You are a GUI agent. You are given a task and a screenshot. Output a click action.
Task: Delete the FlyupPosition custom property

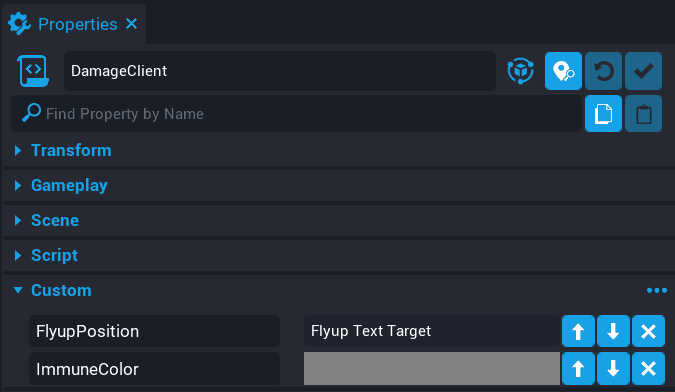tap(648, 331)
